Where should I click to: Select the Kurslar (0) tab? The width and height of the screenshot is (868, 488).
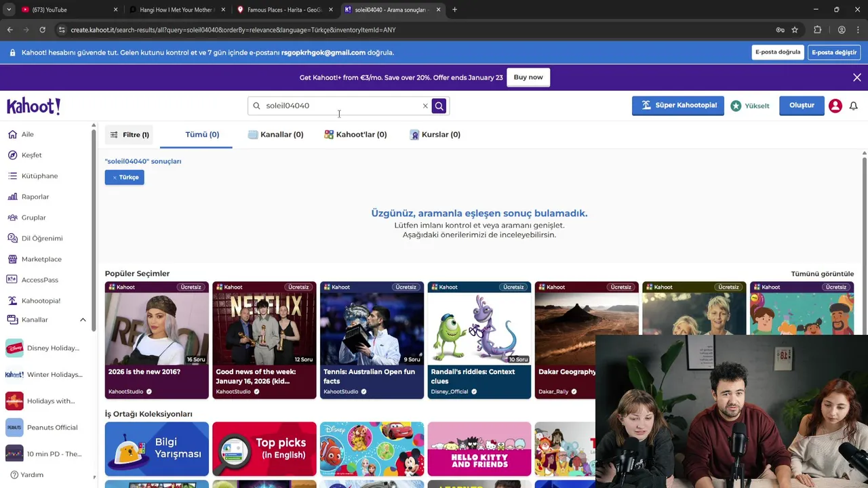coord(435,135)
